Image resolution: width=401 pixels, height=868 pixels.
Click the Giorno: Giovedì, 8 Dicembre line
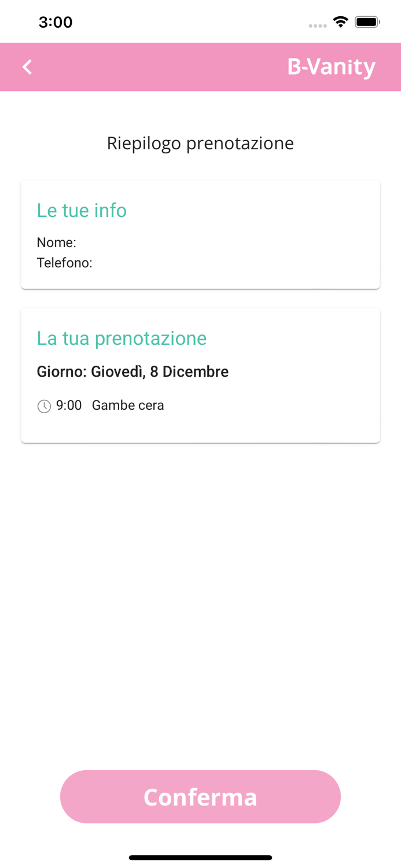click(133, 372)
